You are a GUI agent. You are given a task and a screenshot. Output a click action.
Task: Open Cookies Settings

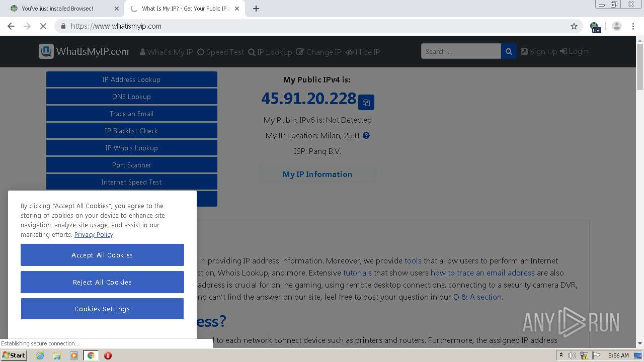pyautogui.click(x=102, y=309)
